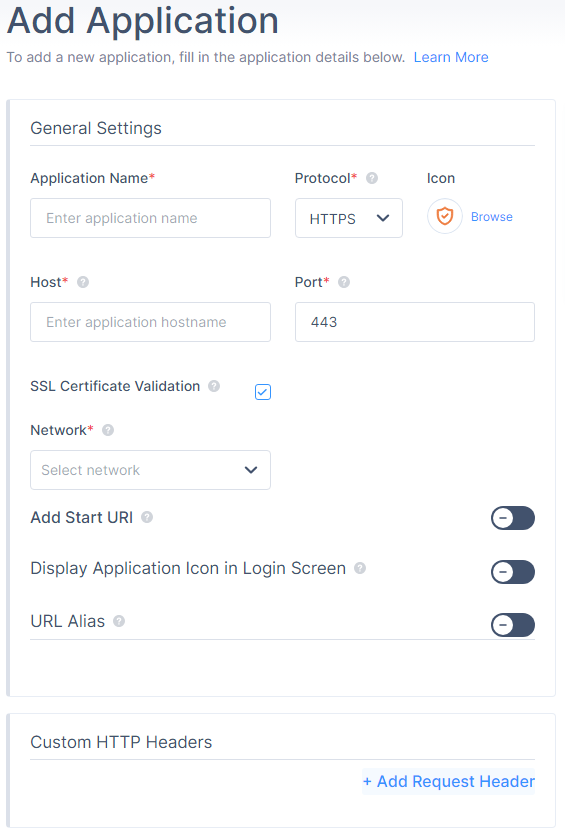Focus the Application Name input field
The image size is (565, 839).
pyautogui.click(x=150, y=218)
